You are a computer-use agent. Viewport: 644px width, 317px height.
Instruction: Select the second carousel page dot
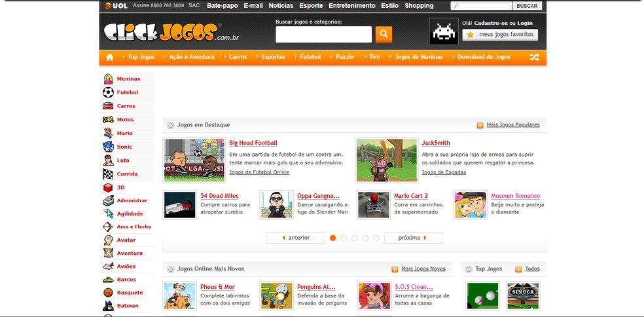point(344,238)
